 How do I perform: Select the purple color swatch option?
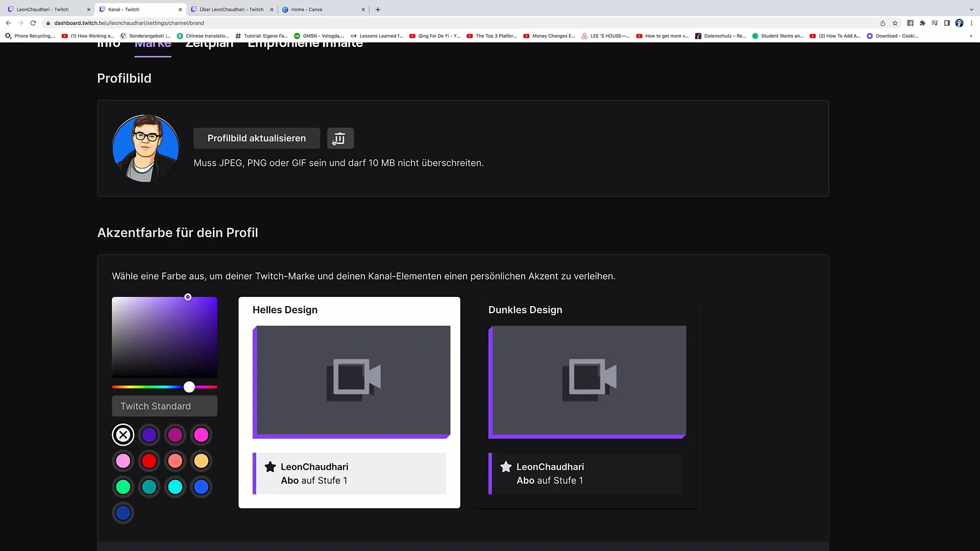tap(150, 434)
